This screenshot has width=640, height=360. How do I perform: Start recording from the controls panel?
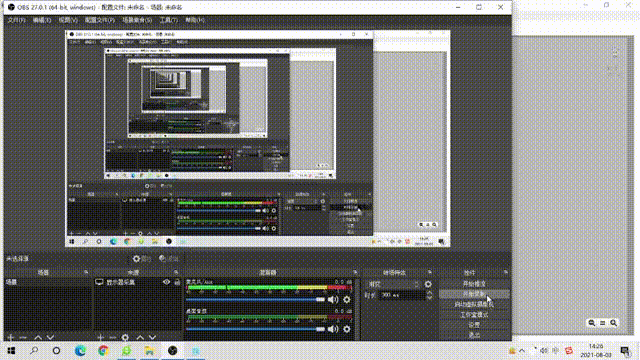pyautogui.click(x=474, y=294)
